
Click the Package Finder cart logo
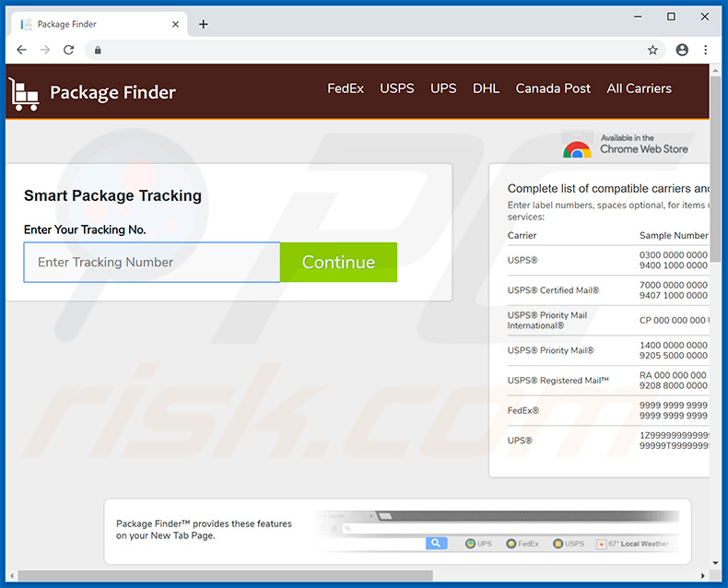click(24, 94)
